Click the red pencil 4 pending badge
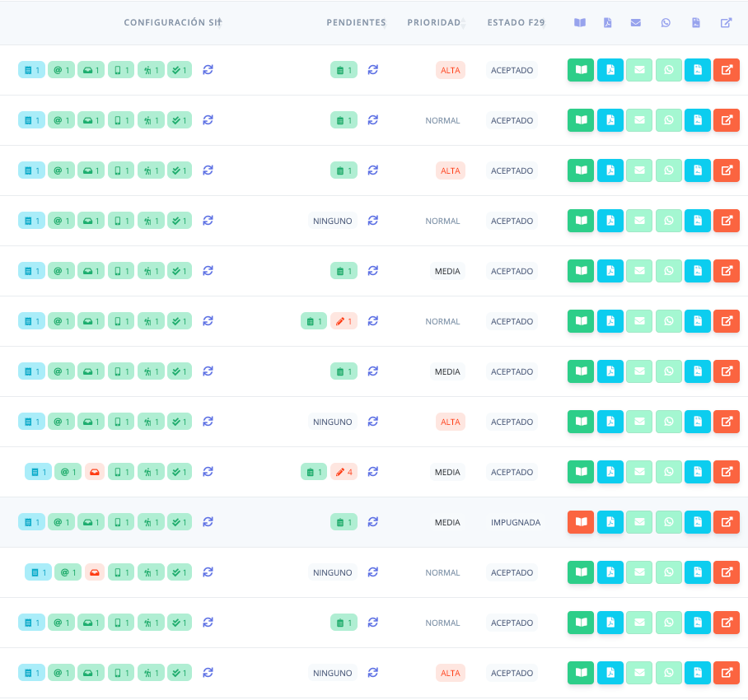This screenshot has width=748, height=700. (344, 472)
